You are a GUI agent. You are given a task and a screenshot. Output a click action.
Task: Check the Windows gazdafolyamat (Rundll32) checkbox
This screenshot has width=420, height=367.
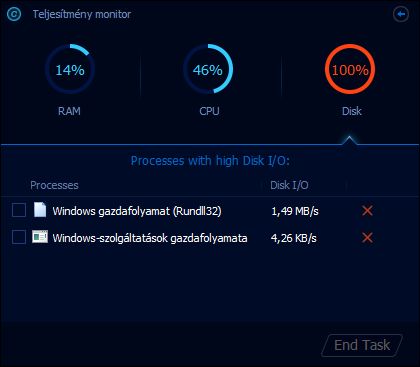pyautogui.click(x=19, y=211)
